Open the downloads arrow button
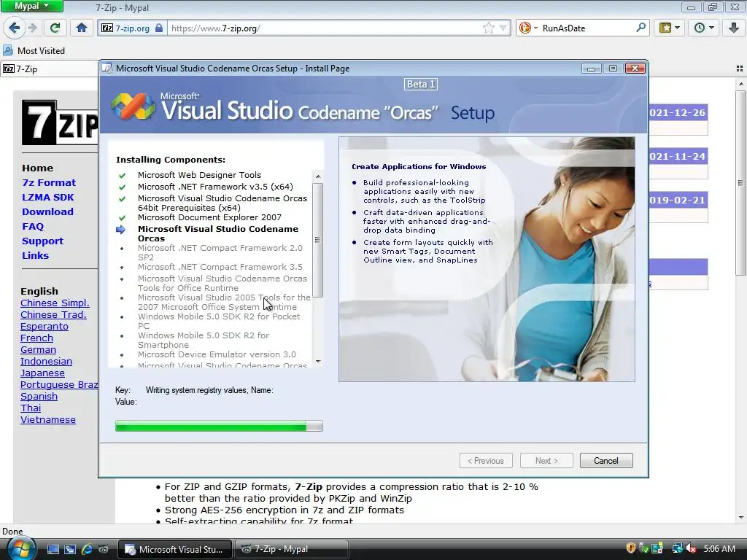The height and width of the screenshot is (560, 747). (x=734, y=28)
